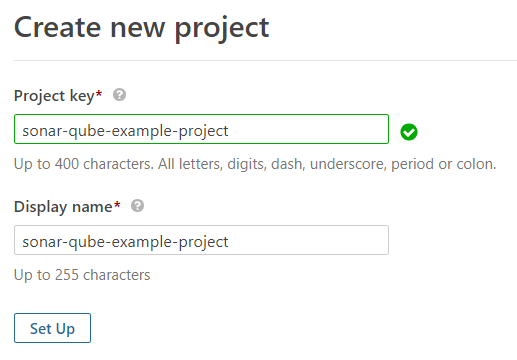Select the Display name label text
Image resolution: width=517 pixels, height=360 pixels.
63,207
